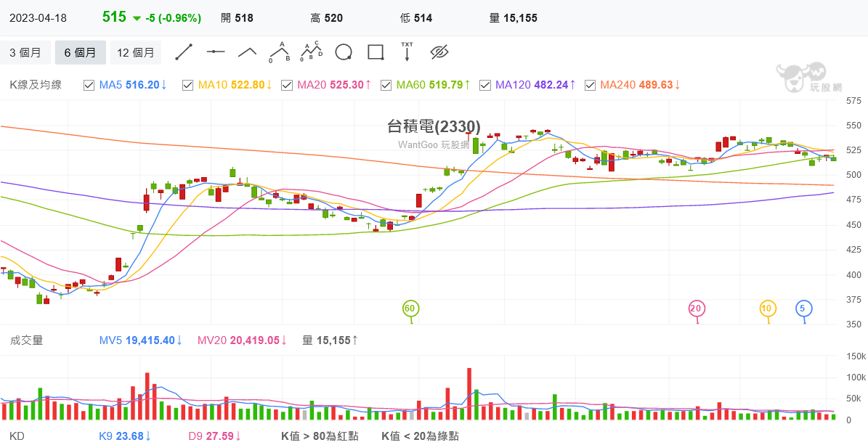
Task: Click the date 2023-04-18
Action: click(38, 17)
